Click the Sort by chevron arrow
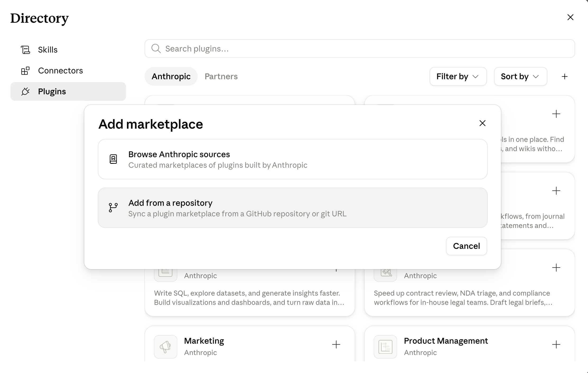The width and height of the screenshot is (588, 373). click(536, 77)
